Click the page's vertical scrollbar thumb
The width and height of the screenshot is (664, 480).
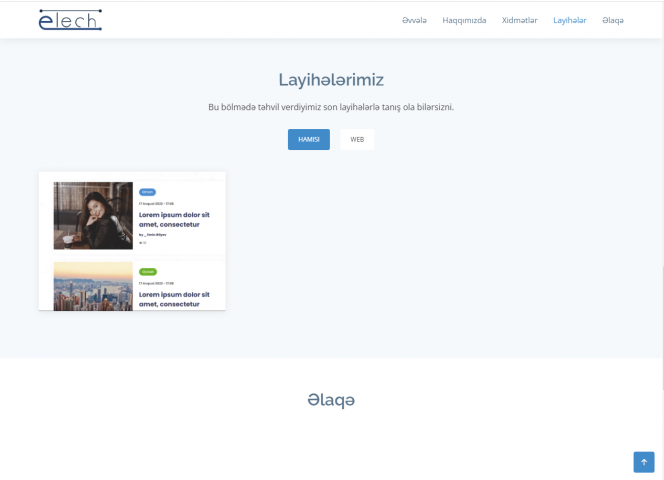point(662,328)
